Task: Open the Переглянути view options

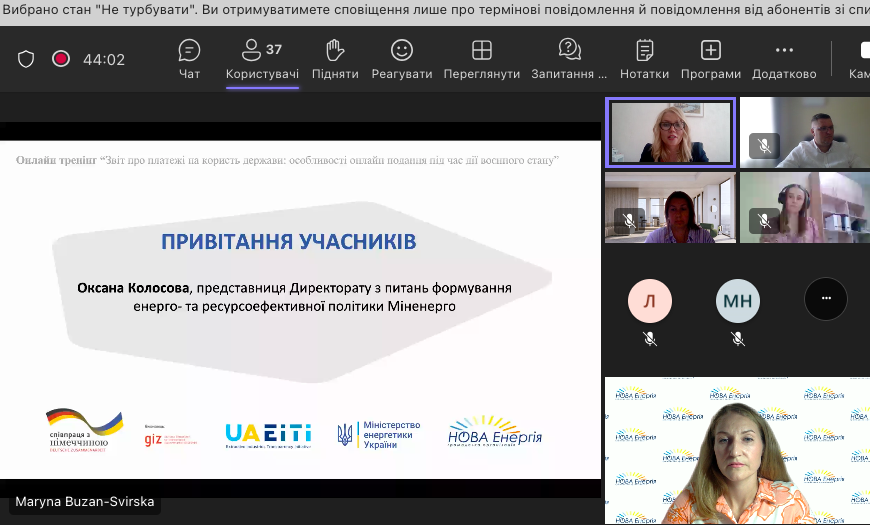Action: tap(482, 59)
